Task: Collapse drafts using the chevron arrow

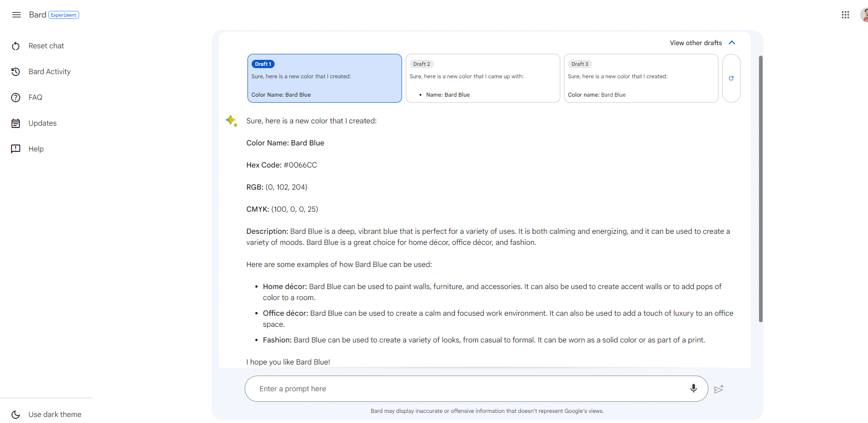Action: coord(732,43)
